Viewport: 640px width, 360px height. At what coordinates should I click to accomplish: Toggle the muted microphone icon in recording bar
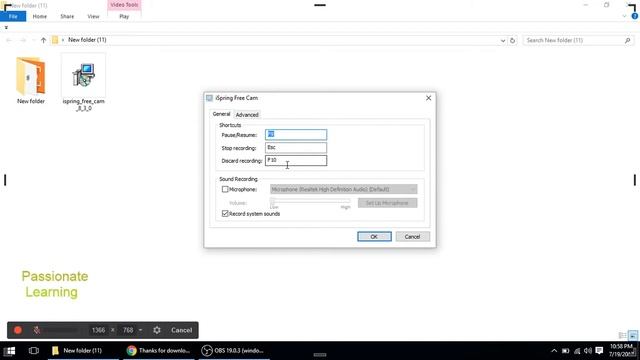[x=37, y=330]
